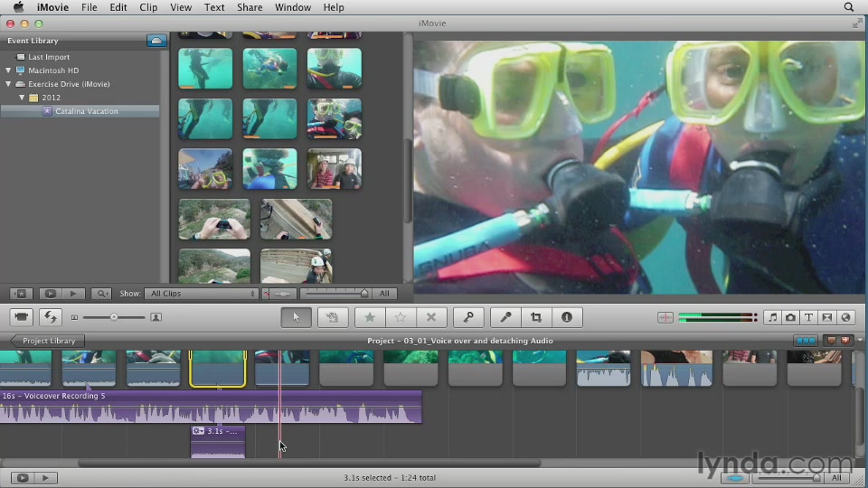This screenshot has width=868, height=488.
Task: Open the voiceover microphone tool
Action: 505,317
